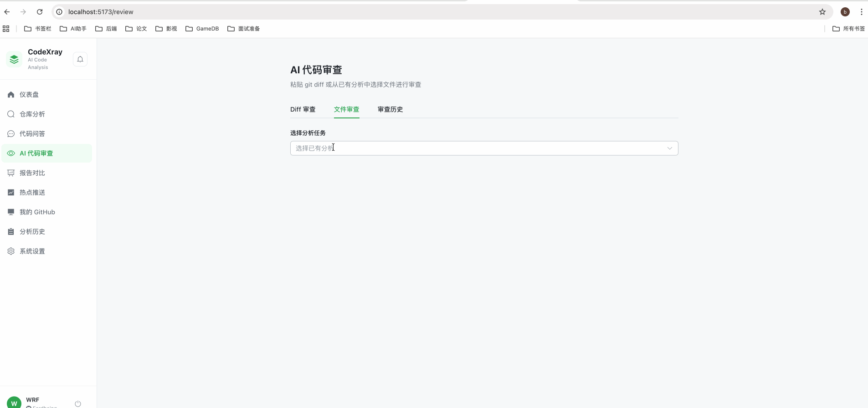Open 热点推送 in sidebar

point(47,193)
